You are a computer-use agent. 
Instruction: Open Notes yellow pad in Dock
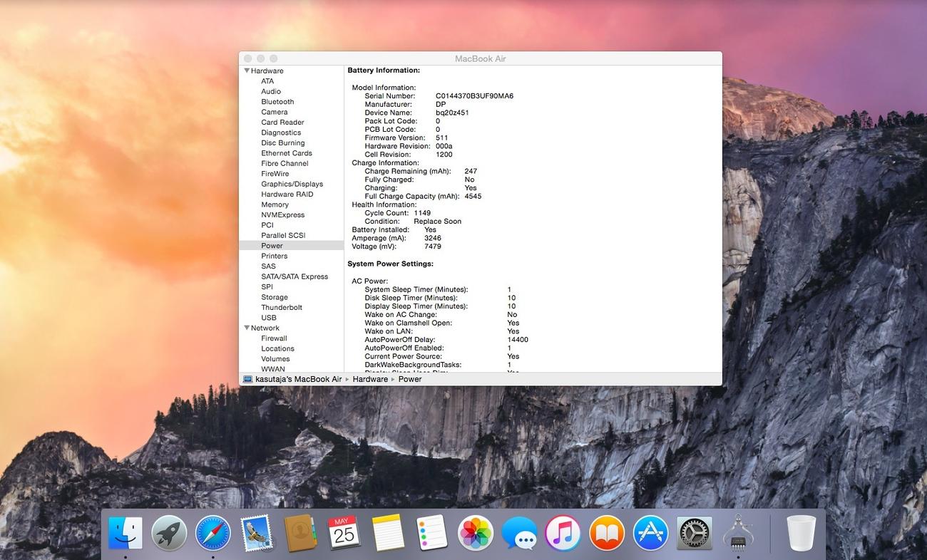point(388,533)
